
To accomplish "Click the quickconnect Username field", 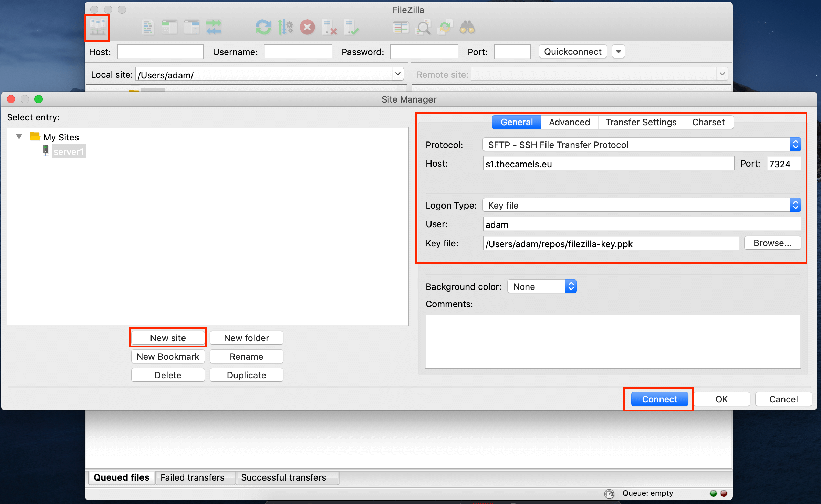I will [x=298, y=52].
